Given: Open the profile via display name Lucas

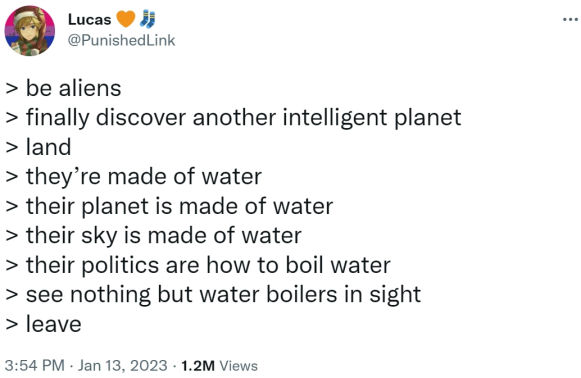Looking at the screenshot, I should pos(89,20).
